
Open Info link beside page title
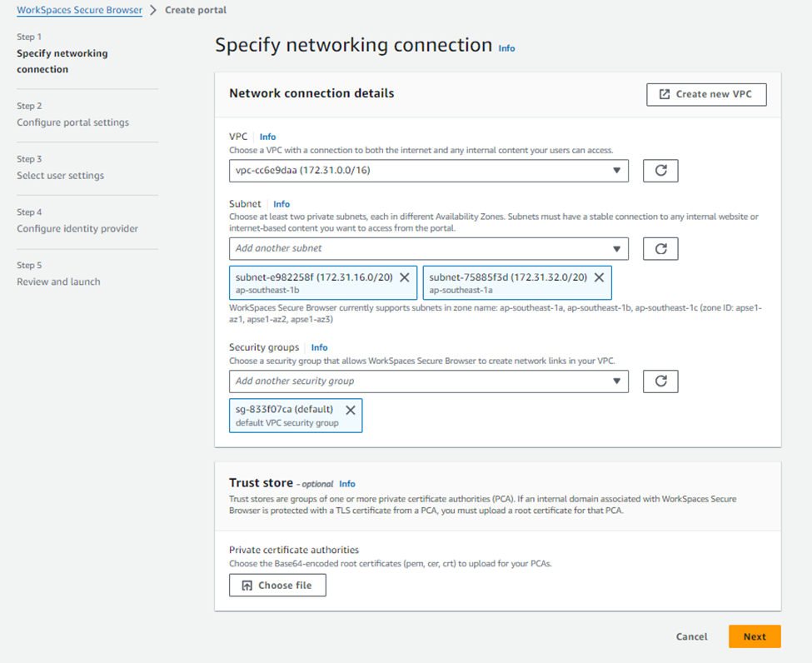[x=506, y=48]
